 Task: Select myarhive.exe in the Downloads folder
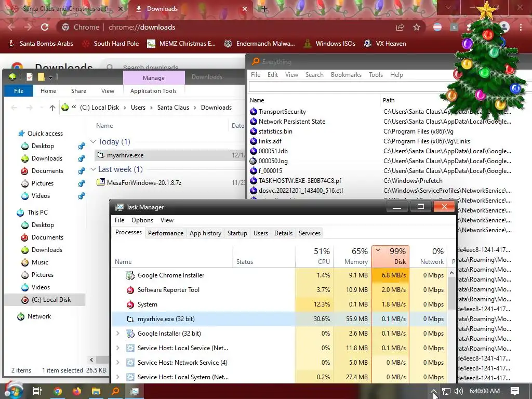(170, 155)
